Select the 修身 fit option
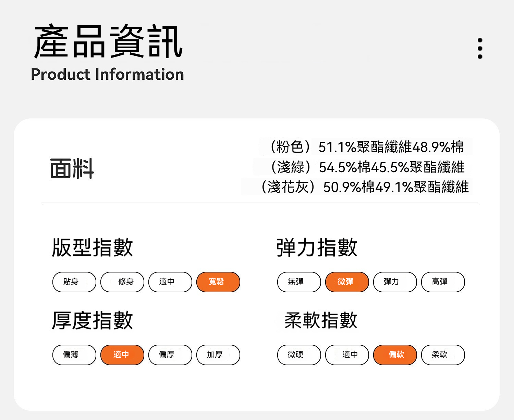 click(x=122, y=282)
